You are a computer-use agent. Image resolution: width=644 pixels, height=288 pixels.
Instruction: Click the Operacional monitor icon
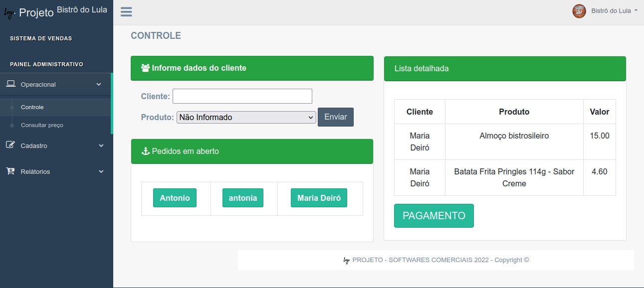click(x=10, y=84)
